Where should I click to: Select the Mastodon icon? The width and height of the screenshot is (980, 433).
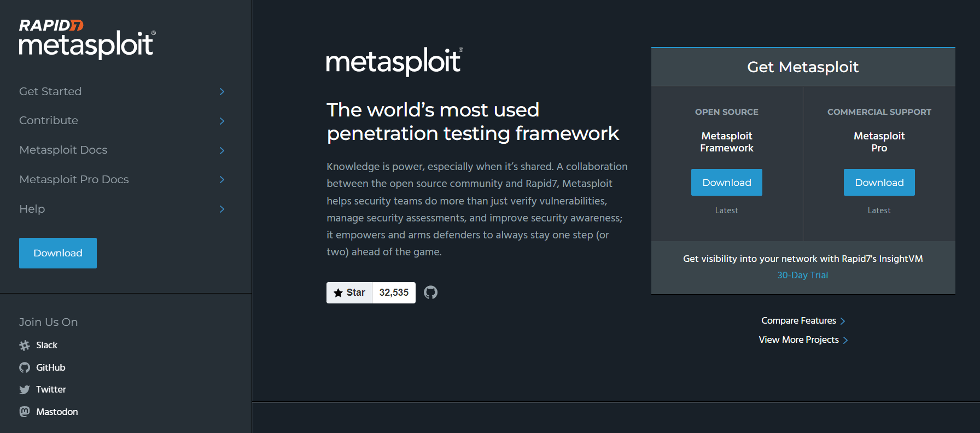point(25,411)
